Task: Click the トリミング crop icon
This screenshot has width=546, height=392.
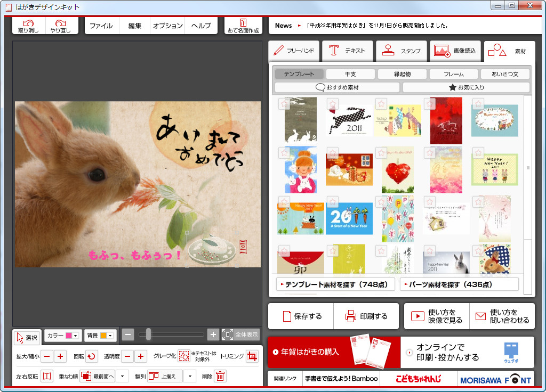Action: coord(252,356)
